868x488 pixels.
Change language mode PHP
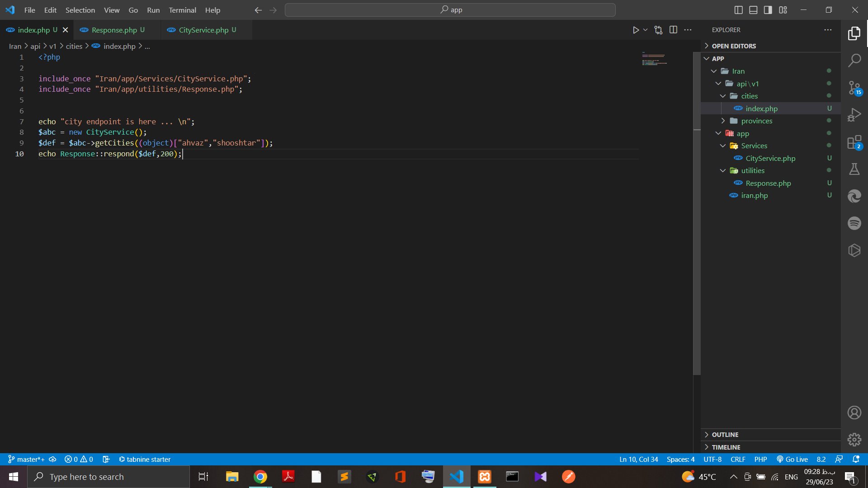click(760, 459)
